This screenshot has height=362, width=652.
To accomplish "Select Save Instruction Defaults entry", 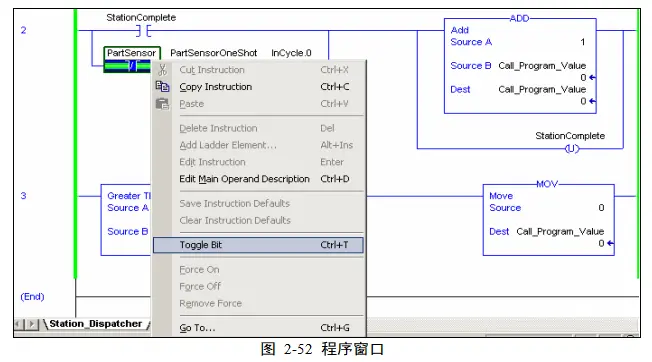I will click(x=258, y=204).
